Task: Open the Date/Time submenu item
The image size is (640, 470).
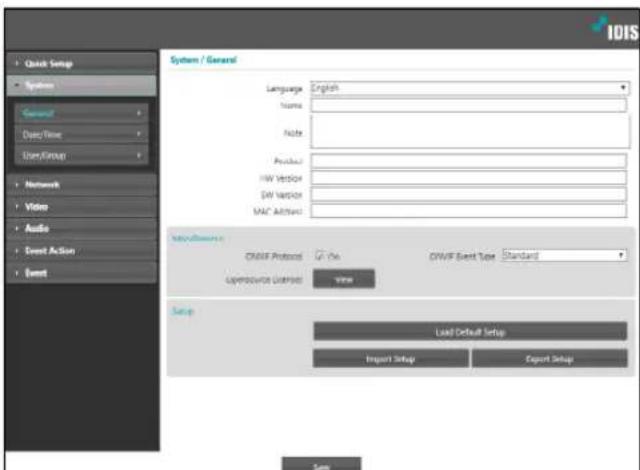Action: click(x=81, y=134)
